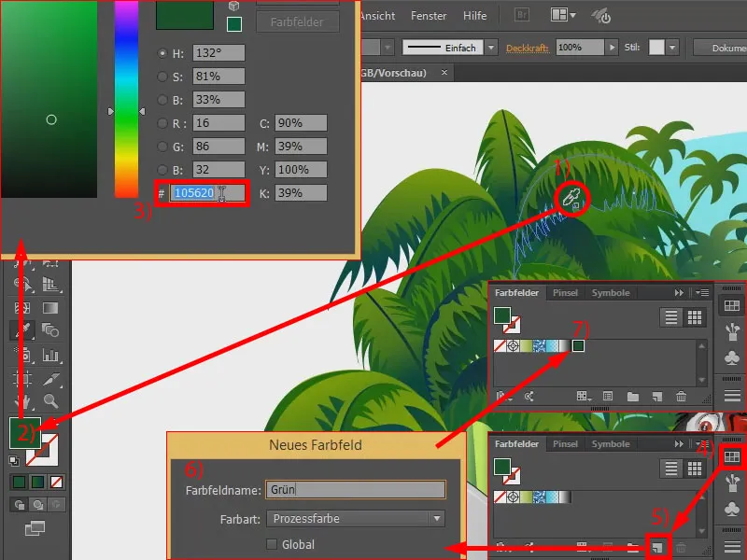Select the Zoom magnifier tool
Viewport: 747px width, 560px height.
click(x=50, y=401)
